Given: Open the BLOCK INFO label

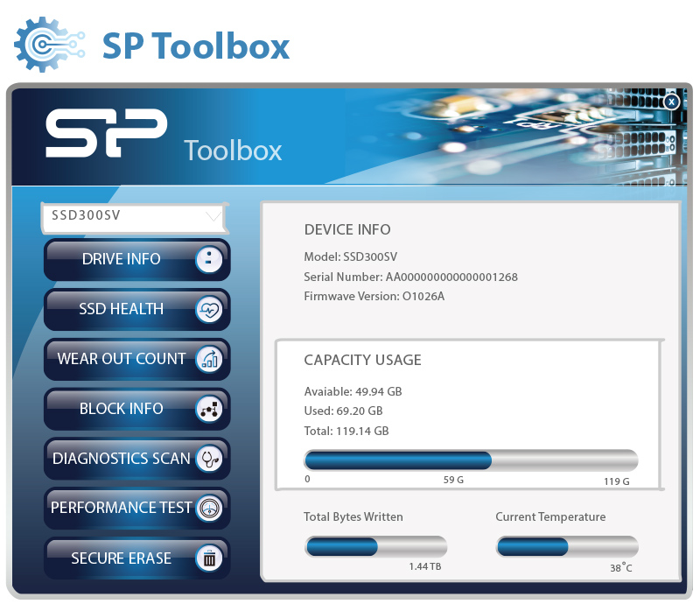Looking at the screenshot, I should pyautogui.click(x=121, y=409).
